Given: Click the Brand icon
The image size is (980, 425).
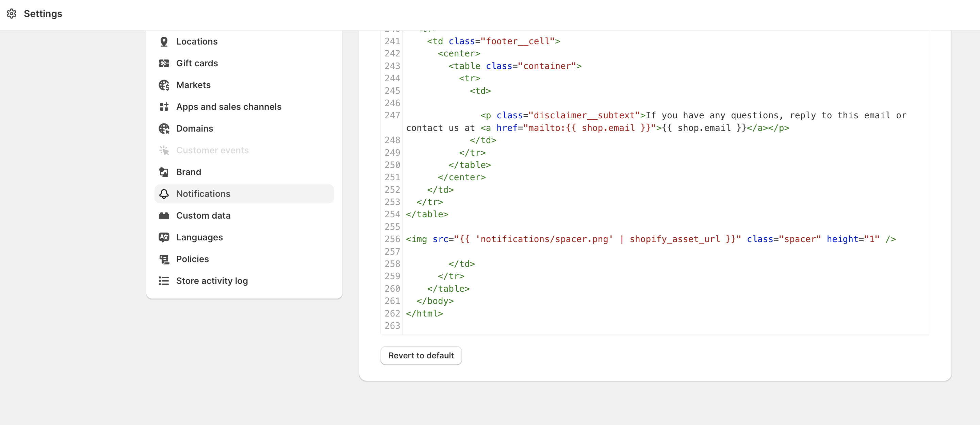Looking at the screenshot, I should click(164, 172).
